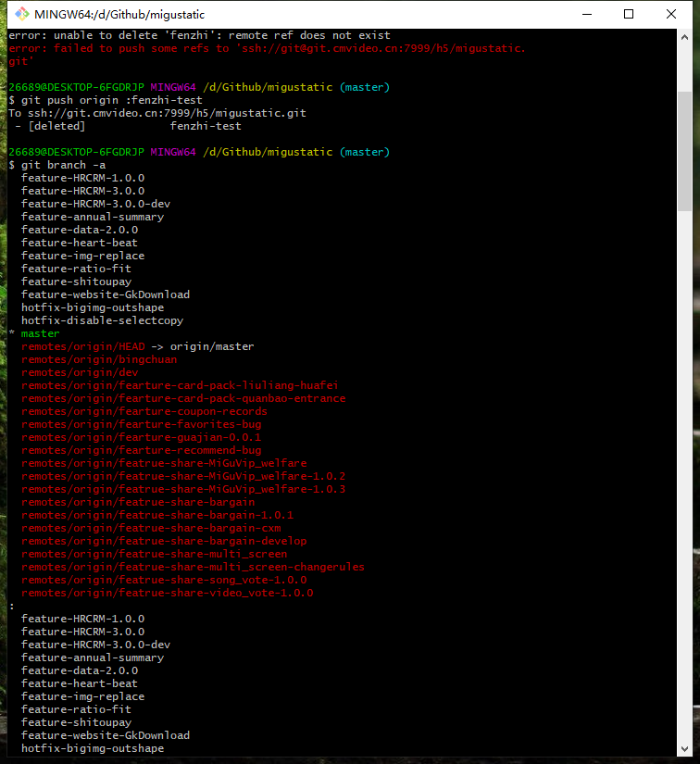
Task: Close the MINGW64 terminal window
Action: pyautogui.click(x=670, y=14)
